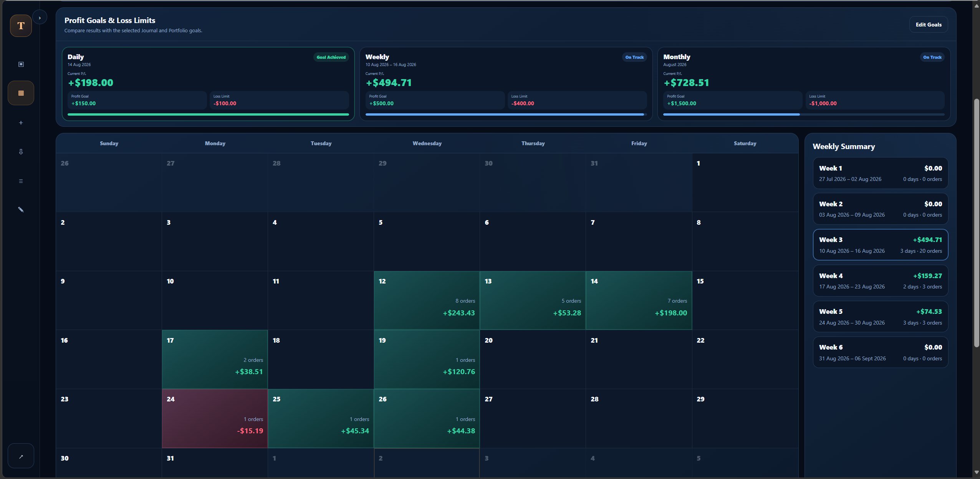Click the T logo icon in the sidebar
Image resolution: width=980 pixels, height=479 pixels.
point(21,26)
